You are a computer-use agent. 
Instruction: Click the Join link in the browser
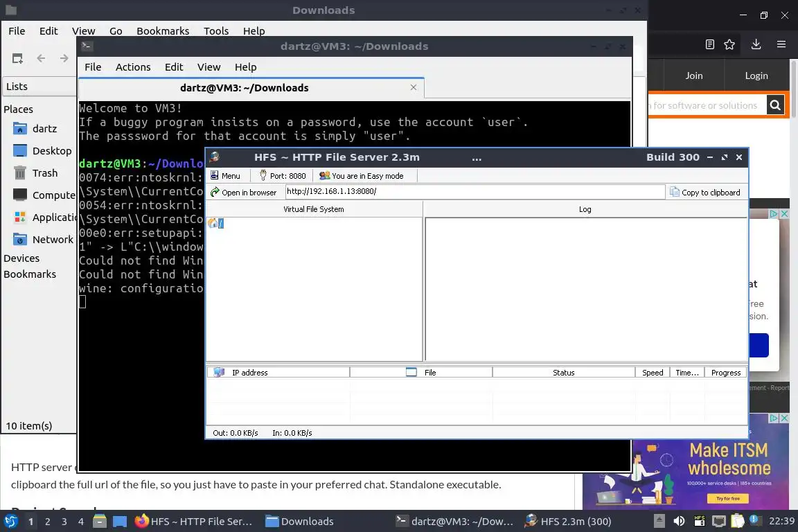(x=693, y=76)
